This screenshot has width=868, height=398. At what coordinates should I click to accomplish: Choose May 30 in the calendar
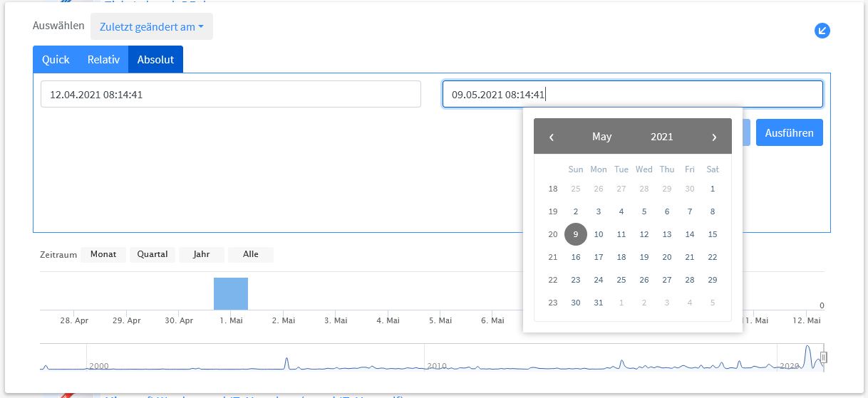pyautogui.click(x=576, y=303)
